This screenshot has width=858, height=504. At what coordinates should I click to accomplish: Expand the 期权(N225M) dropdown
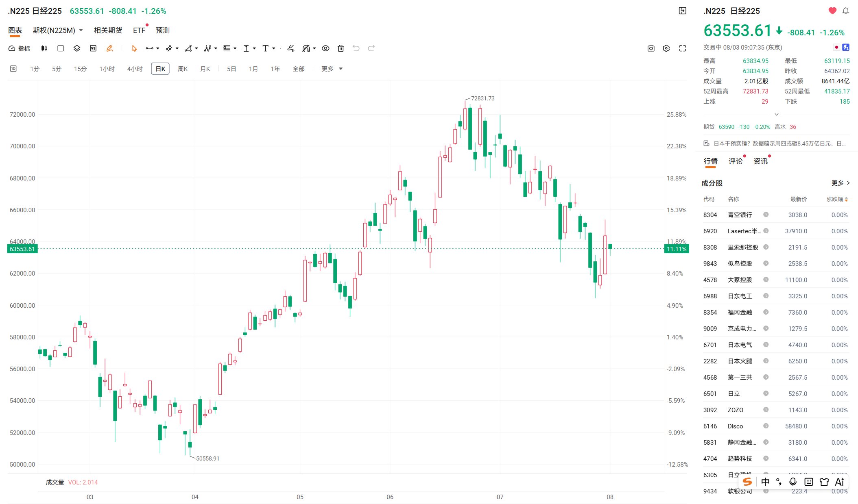[x=58, y=30]
